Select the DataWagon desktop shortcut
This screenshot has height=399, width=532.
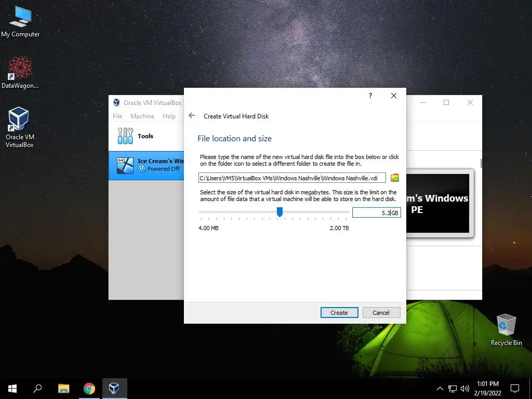point(20,73)
